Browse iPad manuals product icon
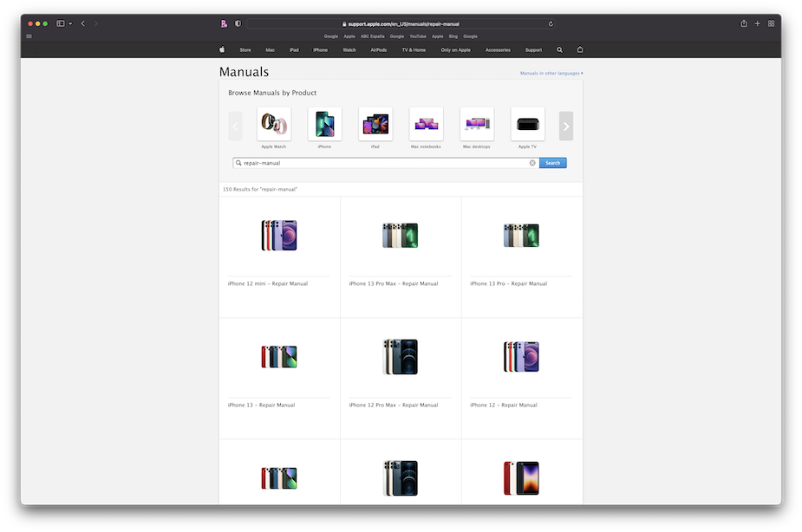Screen dimensions: 802x532 tap(375, 124)
